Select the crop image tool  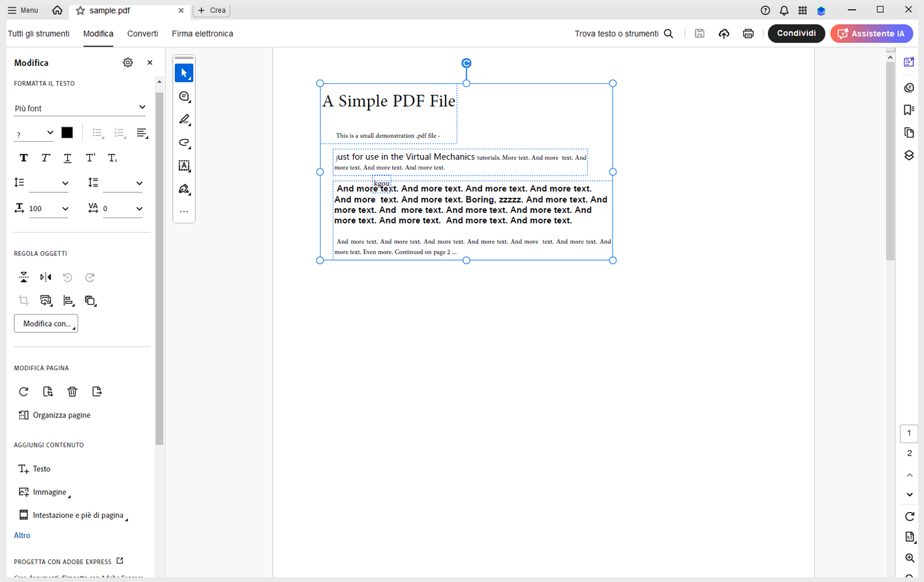click(23, 300)
